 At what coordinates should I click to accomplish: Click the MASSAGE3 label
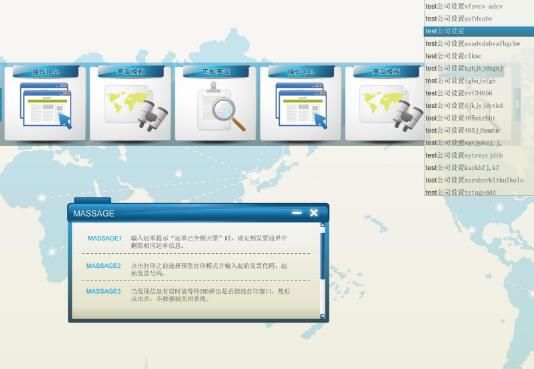pos(103,291)
